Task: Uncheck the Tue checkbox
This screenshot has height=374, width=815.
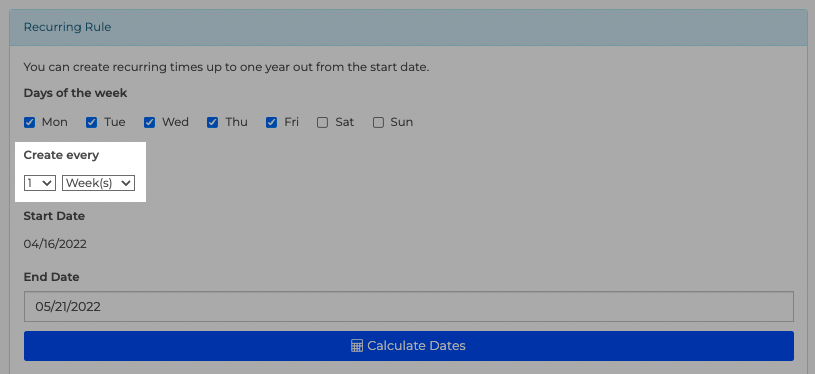Action: coord(91,123)
